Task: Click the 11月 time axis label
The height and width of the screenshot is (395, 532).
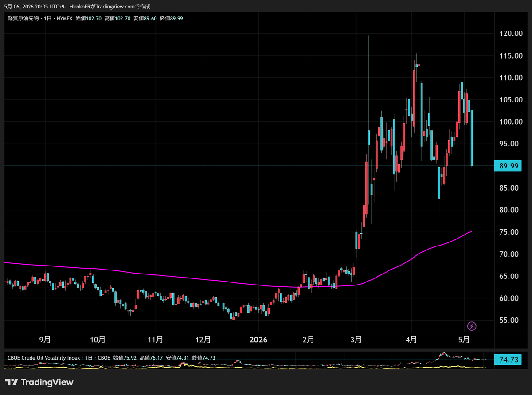Action: [155, 340]
